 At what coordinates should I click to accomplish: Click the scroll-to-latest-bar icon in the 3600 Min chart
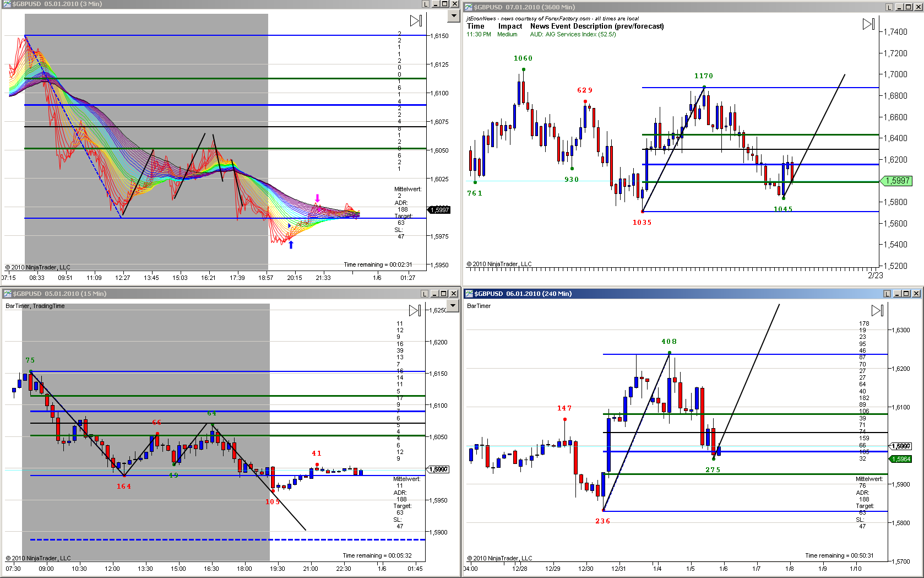tap(868, 24)
